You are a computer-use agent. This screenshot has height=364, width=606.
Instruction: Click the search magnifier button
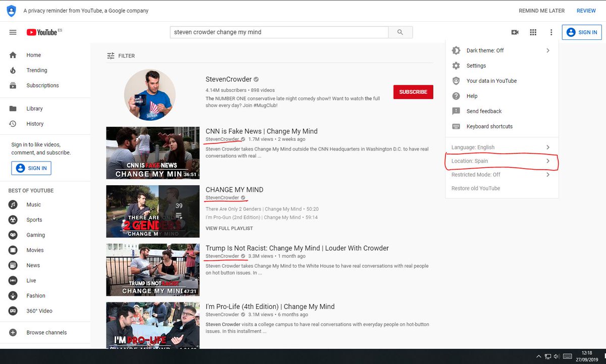400,32
